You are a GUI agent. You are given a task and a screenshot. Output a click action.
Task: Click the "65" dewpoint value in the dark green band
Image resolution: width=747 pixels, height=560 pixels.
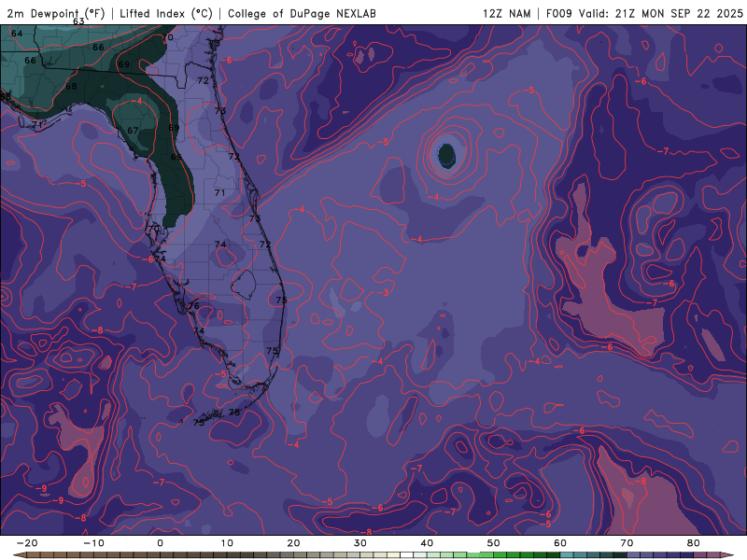[176, 157]
